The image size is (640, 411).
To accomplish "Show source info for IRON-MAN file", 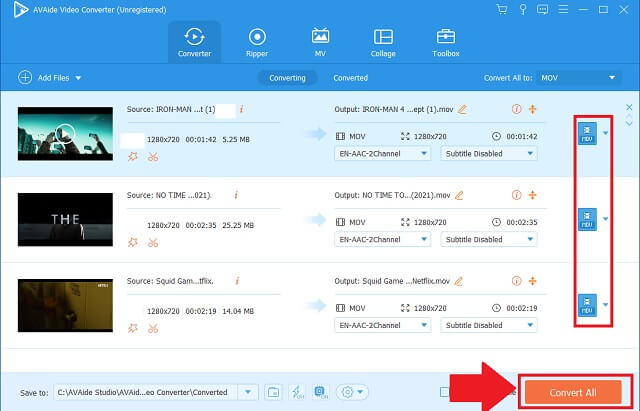I will coord(242,109).
